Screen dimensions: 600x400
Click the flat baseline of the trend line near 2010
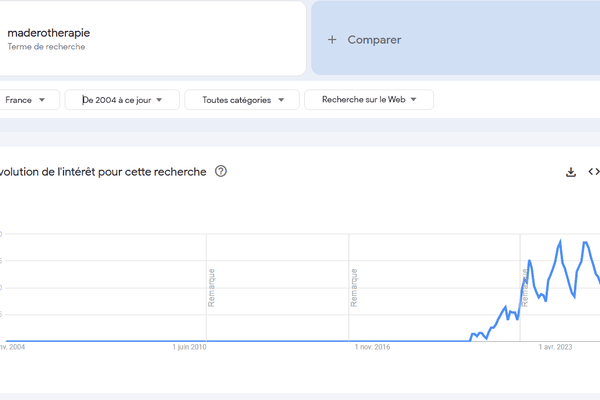(190, 340)
